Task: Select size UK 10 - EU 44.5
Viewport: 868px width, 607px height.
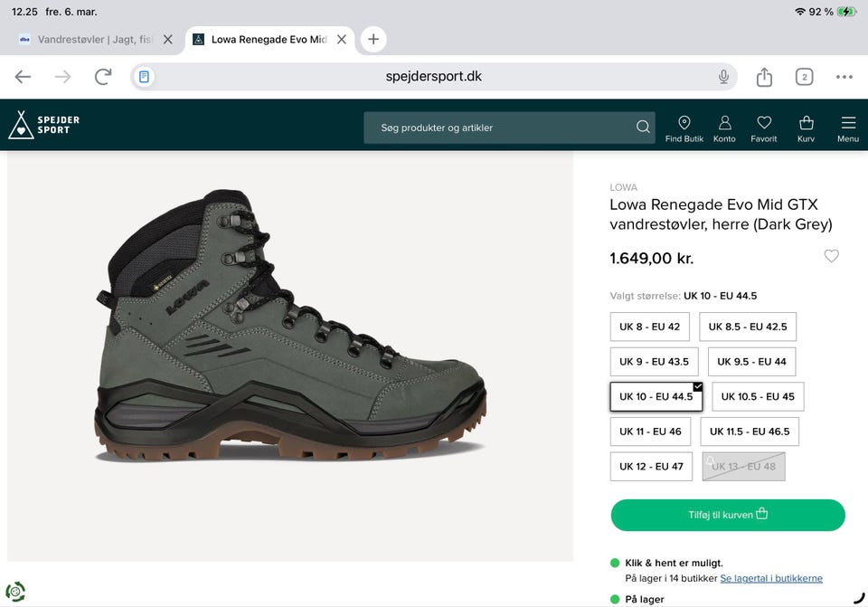Action: 656,396
